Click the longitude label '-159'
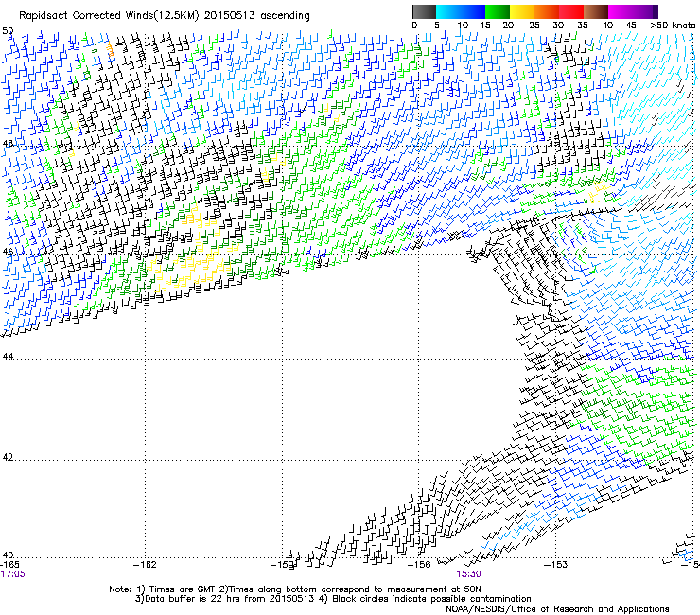 [x=283, y=565]
